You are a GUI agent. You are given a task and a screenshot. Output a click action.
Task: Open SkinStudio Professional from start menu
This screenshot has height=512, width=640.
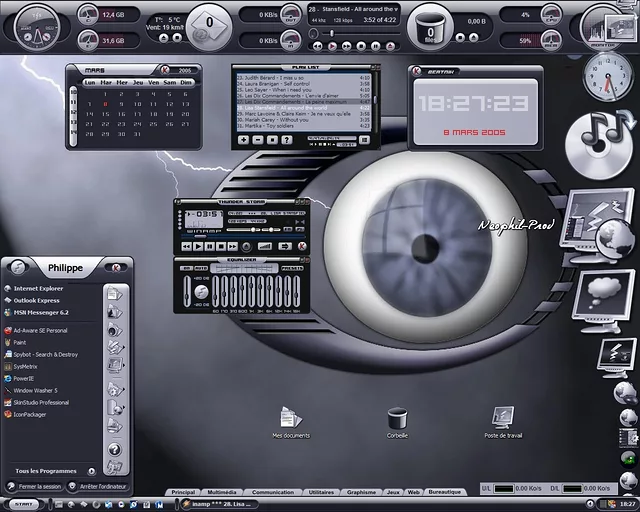(x=41, y=402)
